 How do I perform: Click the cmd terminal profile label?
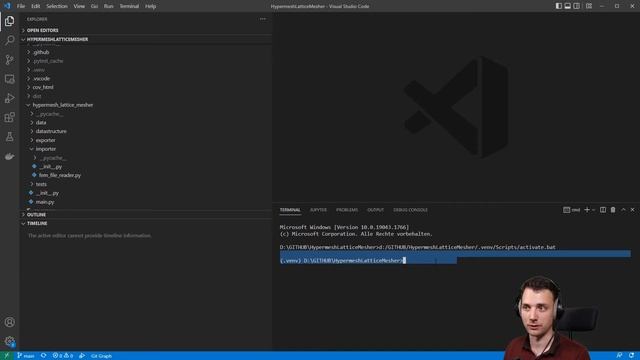click(x=572, y=210)
